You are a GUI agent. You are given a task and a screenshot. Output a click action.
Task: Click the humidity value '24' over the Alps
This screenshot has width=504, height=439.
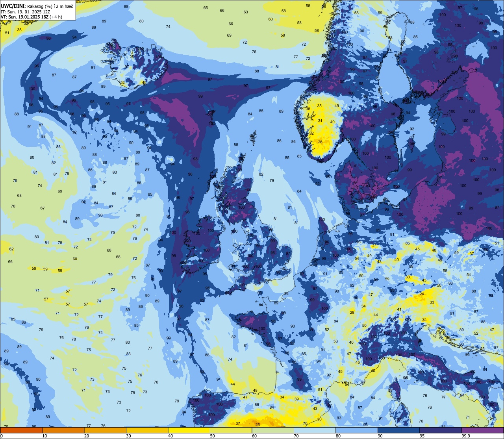pos(422,294)
